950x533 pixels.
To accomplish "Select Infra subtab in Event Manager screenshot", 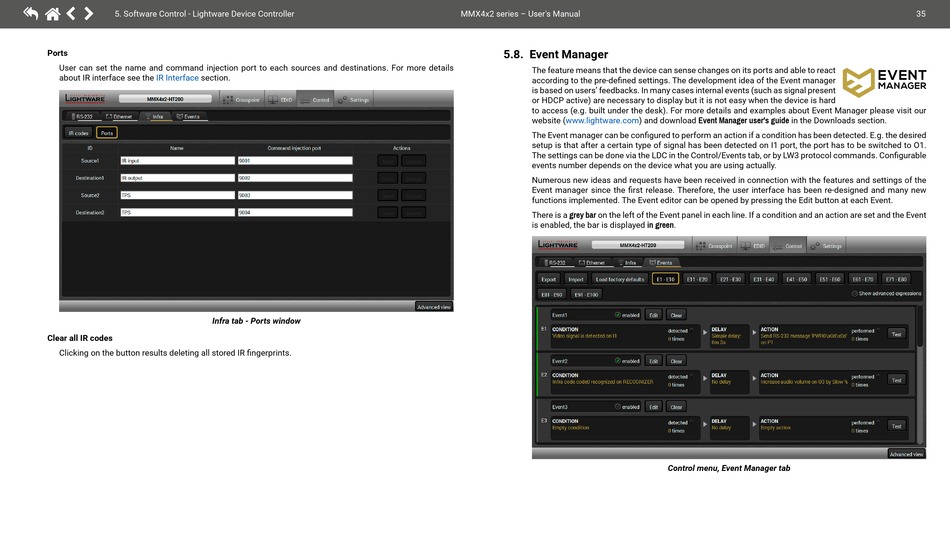I will (x=627, y=263).
